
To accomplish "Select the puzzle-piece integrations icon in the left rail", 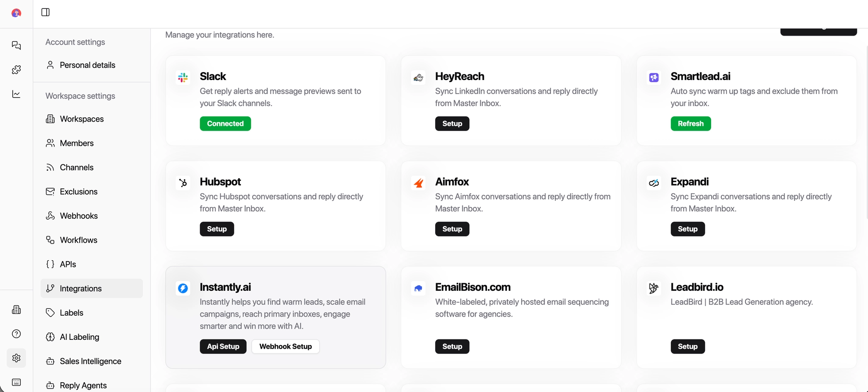I will click(x=16, y=70).
